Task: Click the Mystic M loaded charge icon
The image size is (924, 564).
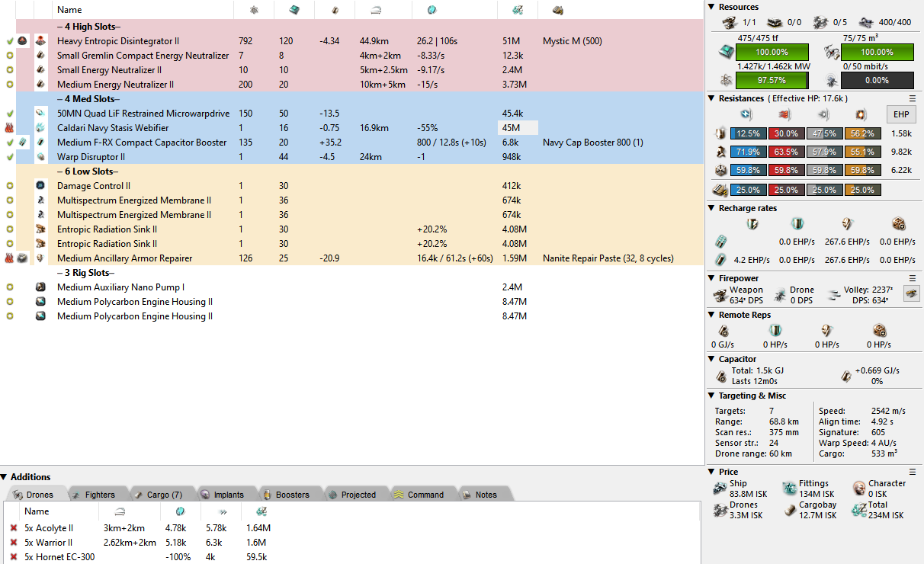Action: pos(23,41)
